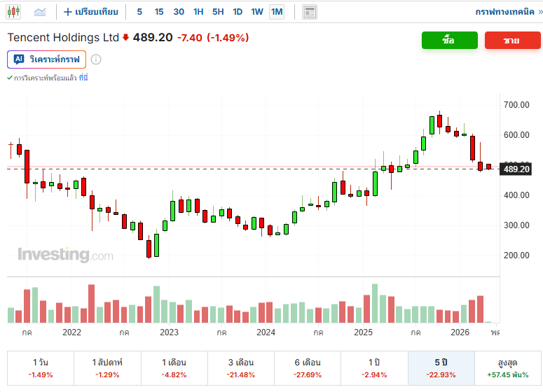Image resolution: width=543 pixels, height=392 pixels.
Task: Click the Tencent Holdings Ltd title
Action: click(63, 37)
